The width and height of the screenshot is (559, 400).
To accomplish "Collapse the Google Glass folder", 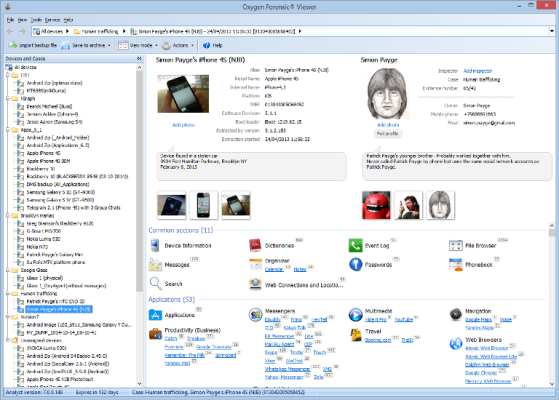I will [x=8, y=270].
